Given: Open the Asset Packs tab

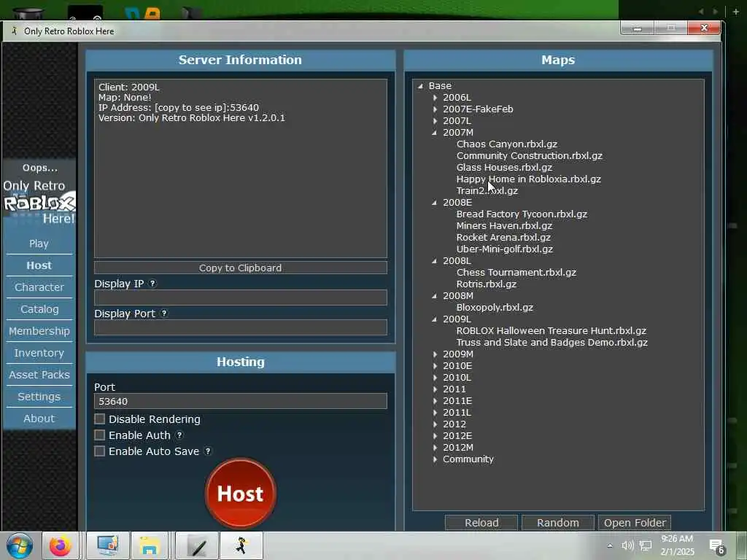Looking at the screenshot, I should 39,375.
